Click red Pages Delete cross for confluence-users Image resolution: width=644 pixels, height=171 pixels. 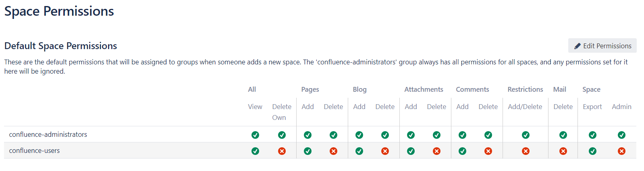333,151
